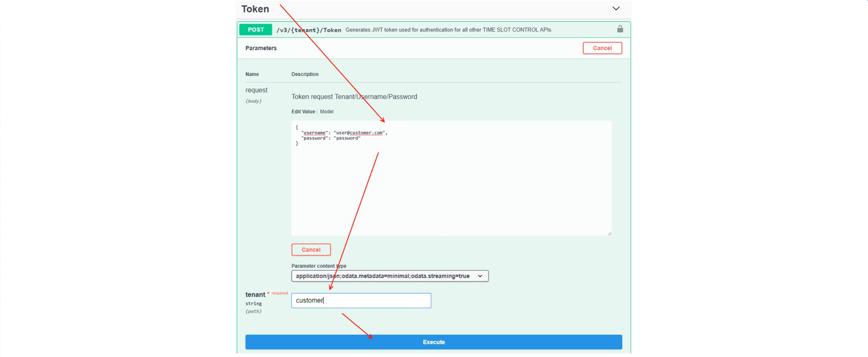Click the Token section heading
The height and width of the screenshot is (357, 868).
coord(255,9)
